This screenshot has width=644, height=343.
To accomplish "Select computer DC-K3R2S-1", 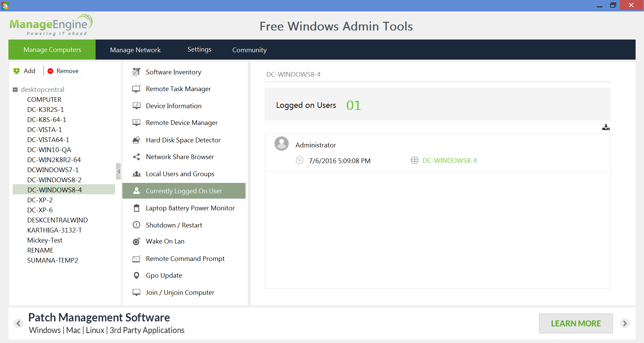I will click(x=46, y=110).
